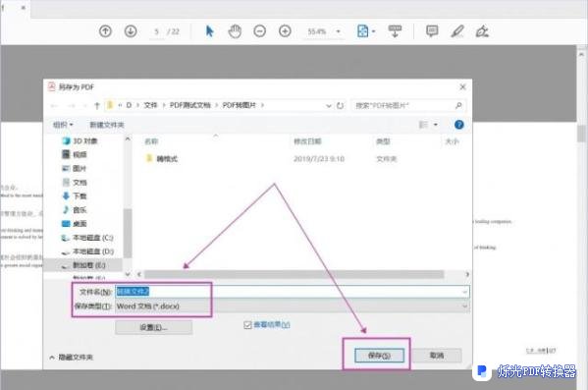
Task: Change the view layout icon
Action: click(423, 125)
